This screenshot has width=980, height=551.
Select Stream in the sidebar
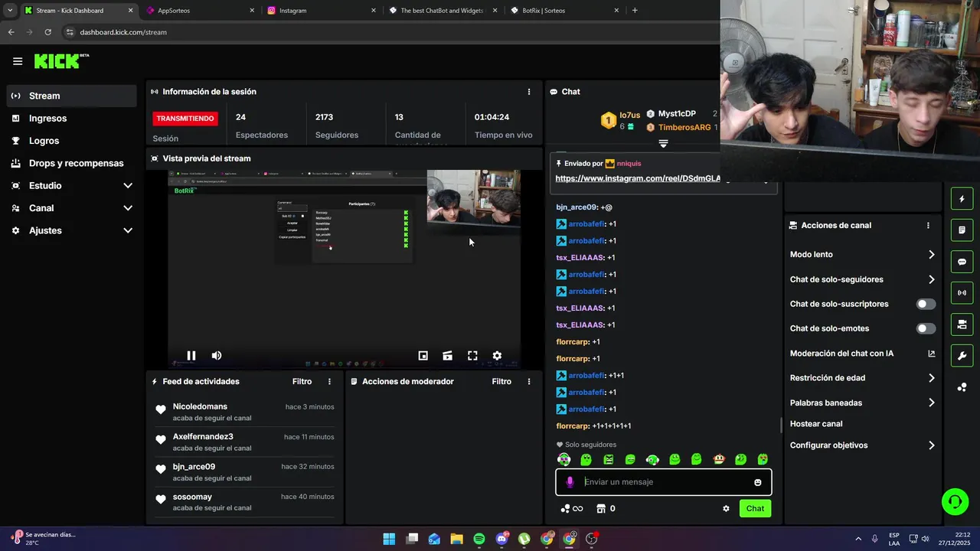[x=70, y=96]
